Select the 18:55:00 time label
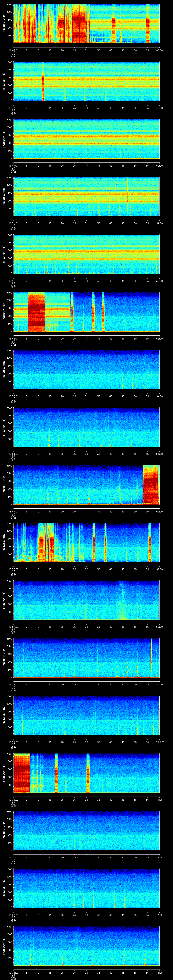The height and width of the screenshot is (980, 173). pos(13,511)
